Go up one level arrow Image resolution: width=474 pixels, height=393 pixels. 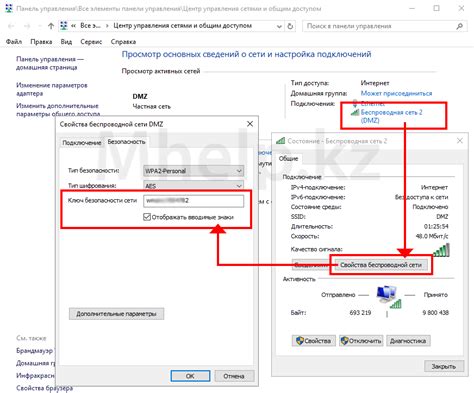pyautogui.click(x=51, y=26)
